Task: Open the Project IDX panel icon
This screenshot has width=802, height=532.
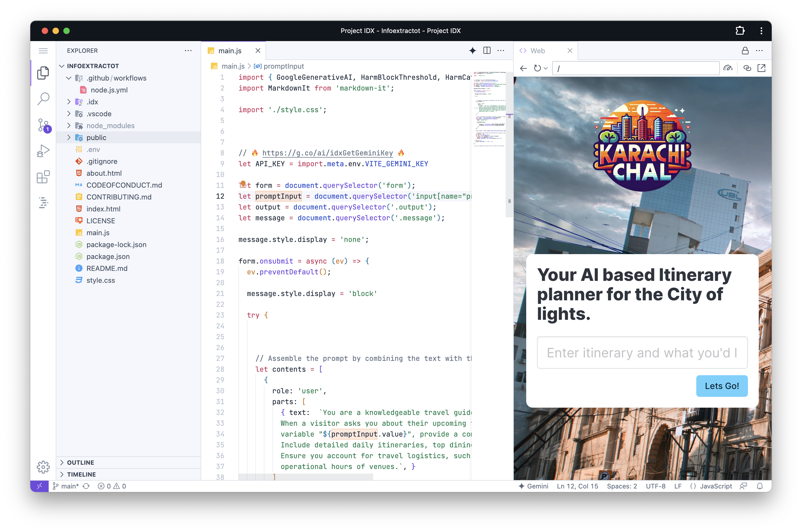Action: point(43,202)
